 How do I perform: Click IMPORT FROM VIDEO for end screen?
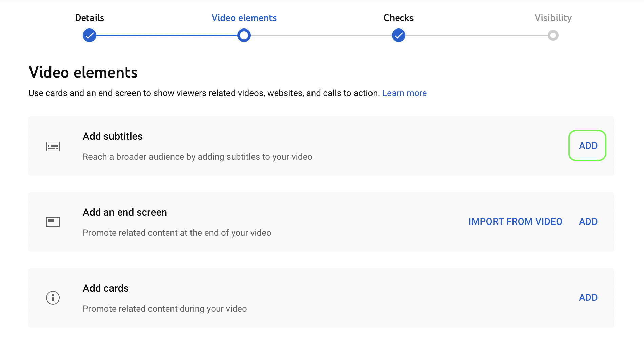(x=515, y=222)
